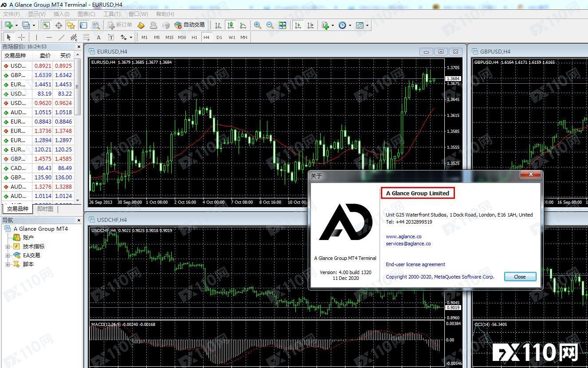Click the MetaEditor yellow book icon
This screenshot has height=368, width=588.
coord(141,25)
